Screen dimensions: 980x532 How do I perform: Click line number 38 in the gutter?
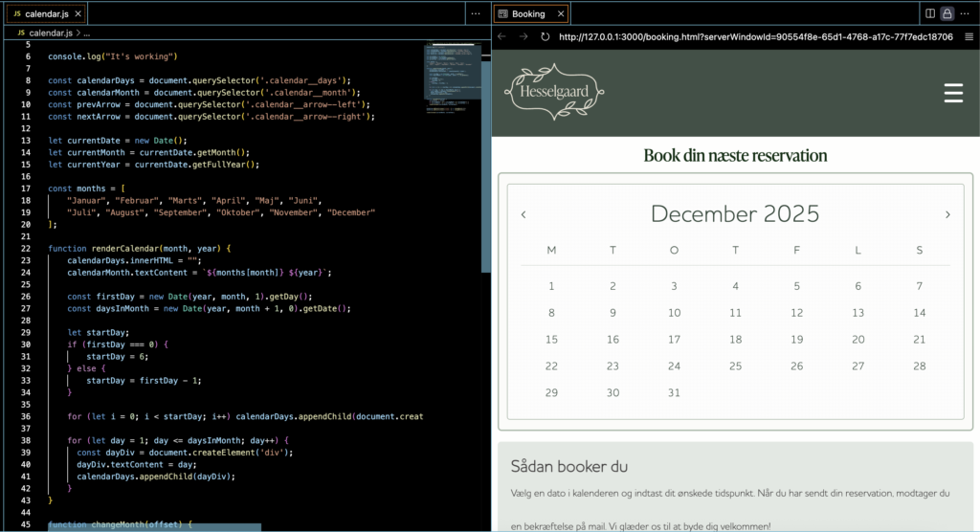tap(26, 440)
